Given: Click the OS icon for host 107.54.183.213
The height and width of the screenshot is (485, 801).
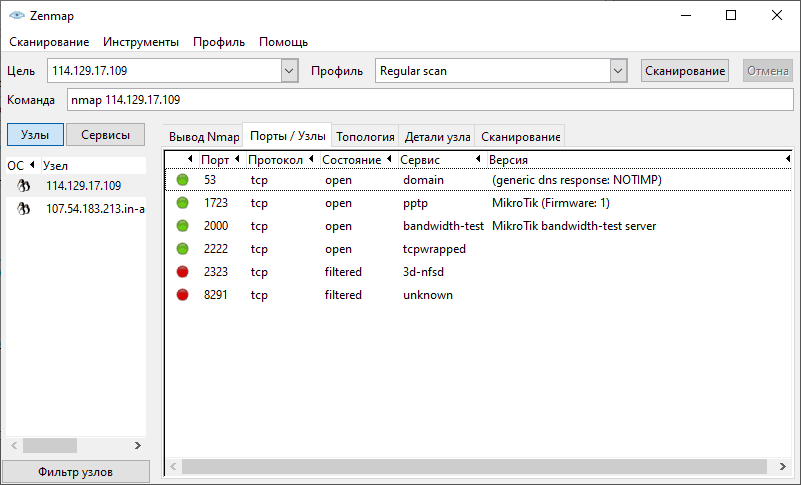Looking at the screenshot, I should pos(23,209).
